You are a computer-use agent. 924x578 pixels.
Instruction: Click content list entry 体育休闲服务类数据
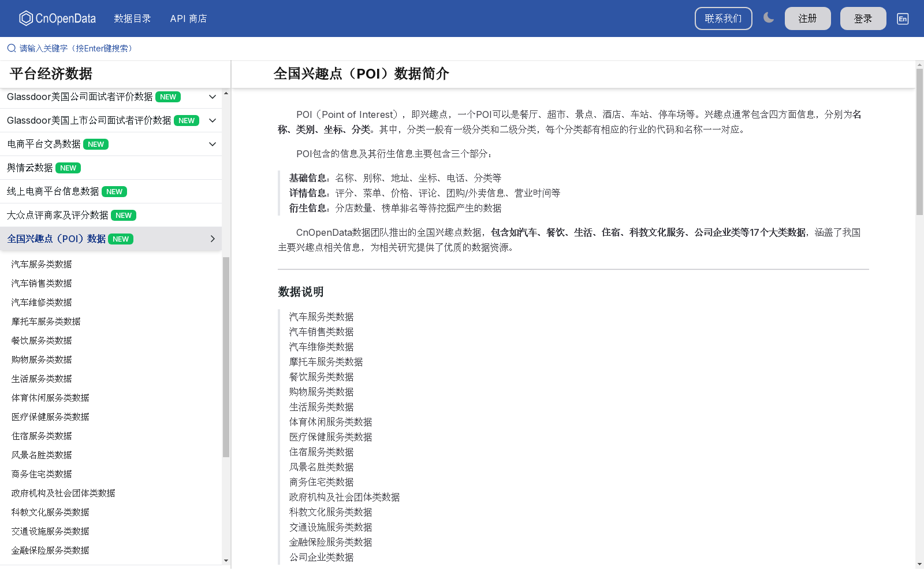point(331,422)
